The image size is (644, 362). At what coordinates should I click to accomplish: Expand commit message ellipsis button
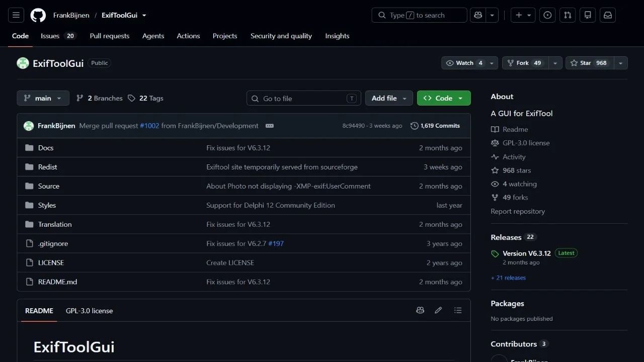270,126
